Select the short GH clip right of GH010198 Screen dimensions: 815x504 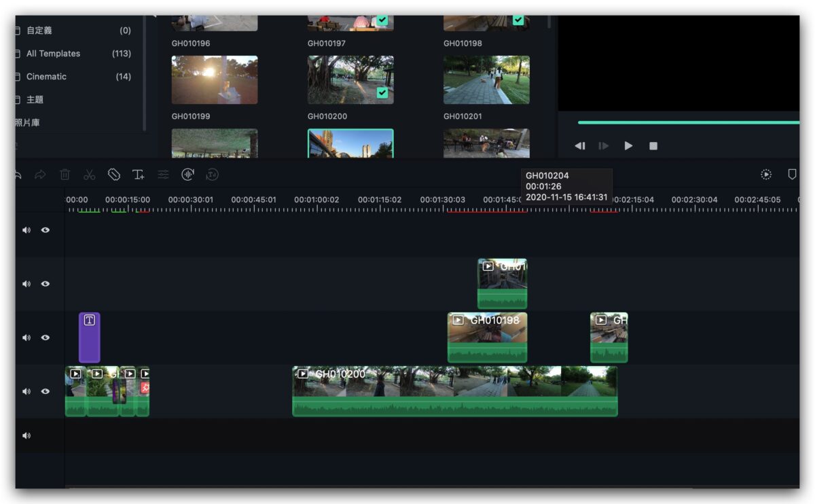point(609,338)
